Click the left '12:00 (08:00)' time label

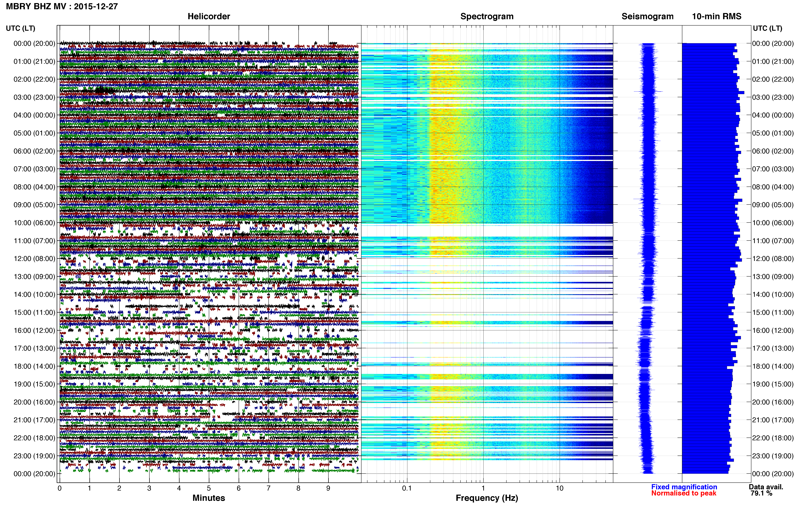34,259
